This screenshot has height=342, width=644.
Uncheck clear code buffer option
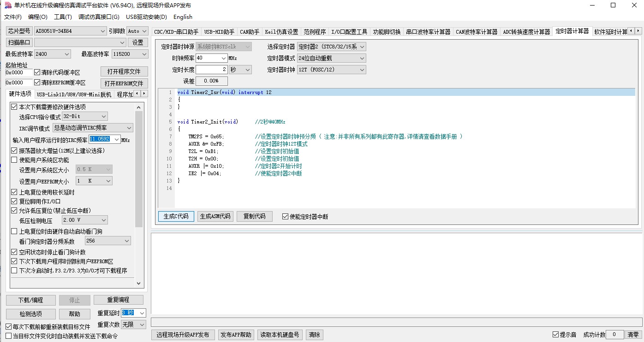pos(37,72)
